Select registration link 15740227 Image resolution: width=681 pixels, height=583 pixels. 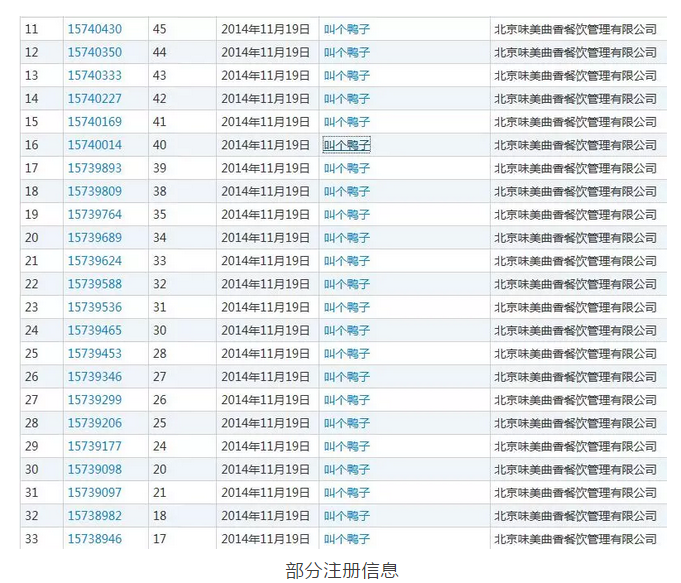point(94,98)
